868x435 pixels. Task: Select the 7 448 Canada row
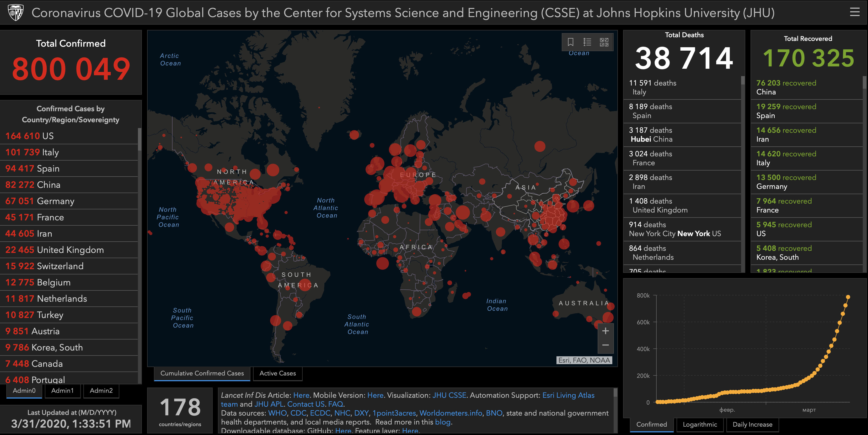[x=69, y=364]
